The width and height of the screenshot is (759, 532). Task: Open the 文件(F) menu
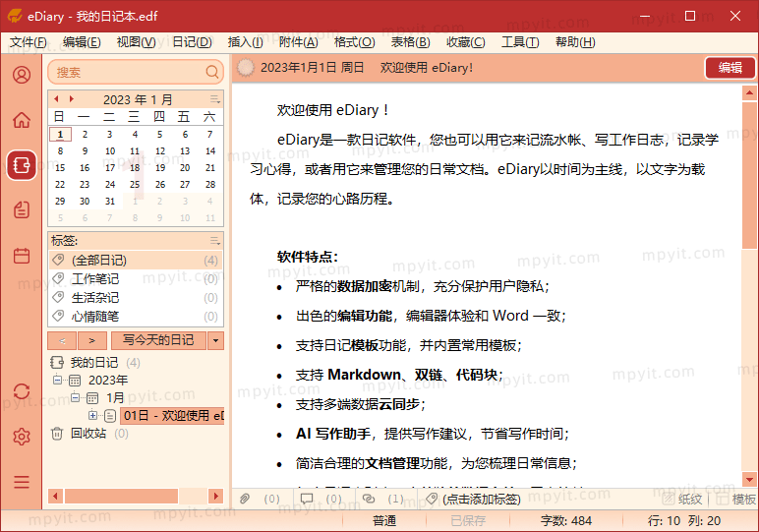pos(29,42)
